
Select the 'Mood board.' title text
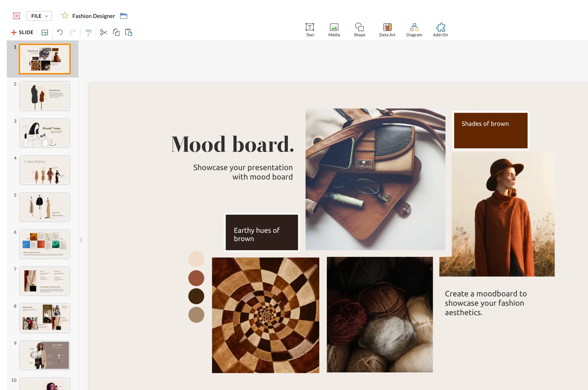point(232,144)
